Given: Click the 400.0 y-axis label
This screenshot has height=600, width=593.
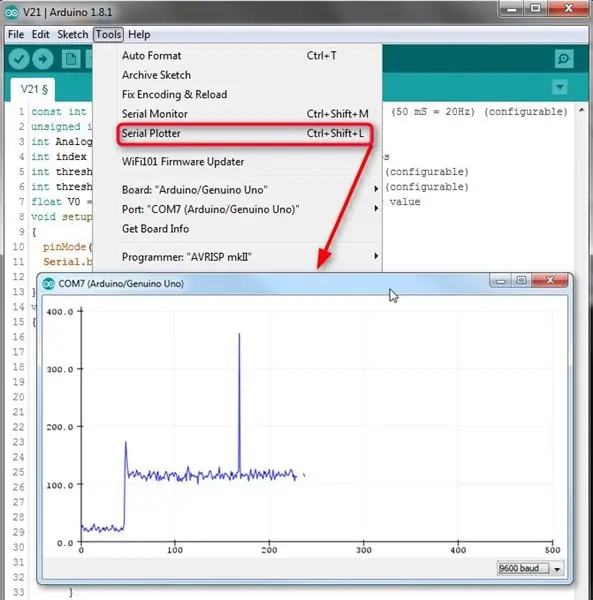Looking at the screenshot, I should pos(60,312).
